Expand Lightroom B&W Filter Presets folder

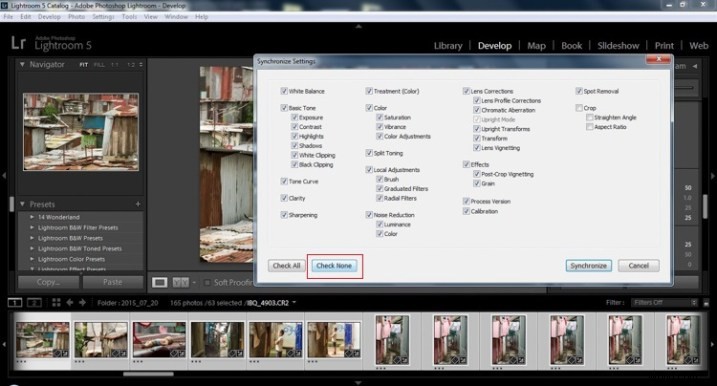point(32,227)
